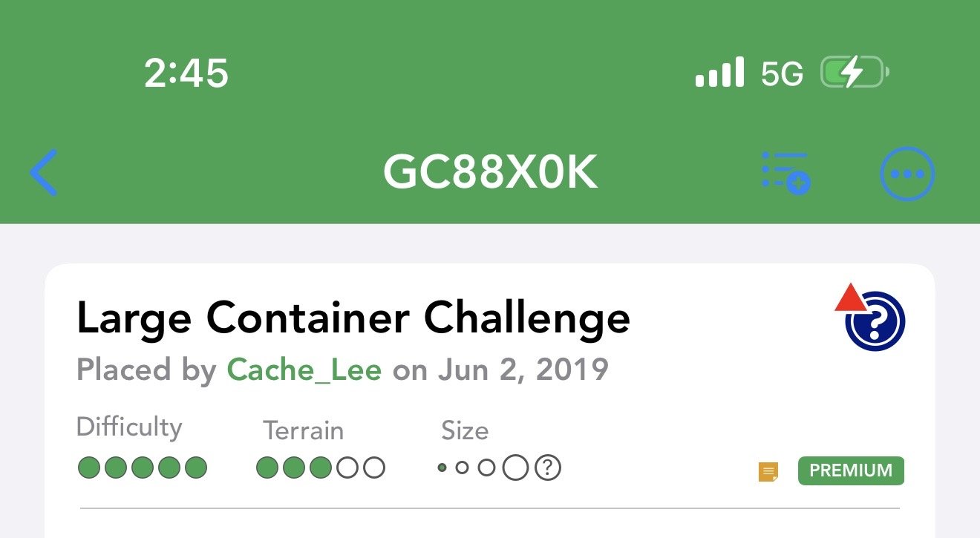Open the more options ellipsis menu

point(906,174)
